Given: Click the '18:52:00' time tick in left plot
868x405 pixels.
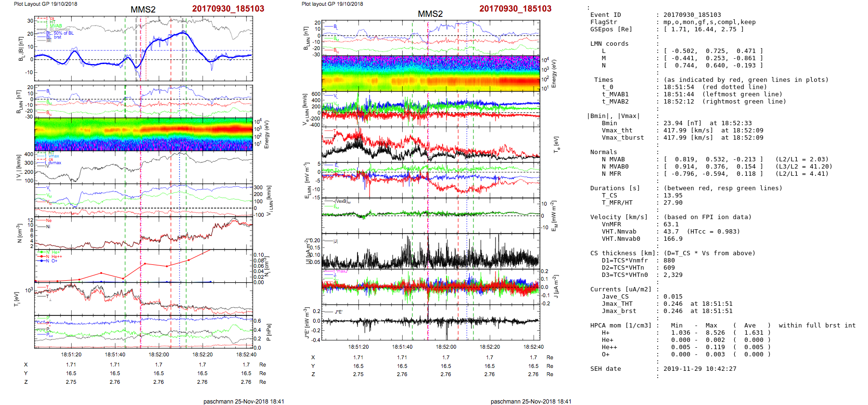Looking at the screenshot, I should coord(159,354).
